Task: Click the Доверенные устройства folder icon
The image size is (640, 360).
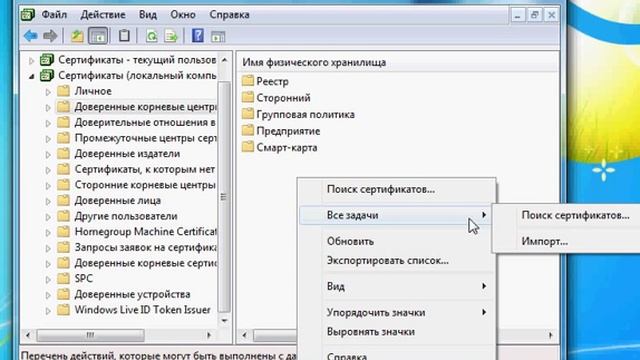Action: coord(63,293)
